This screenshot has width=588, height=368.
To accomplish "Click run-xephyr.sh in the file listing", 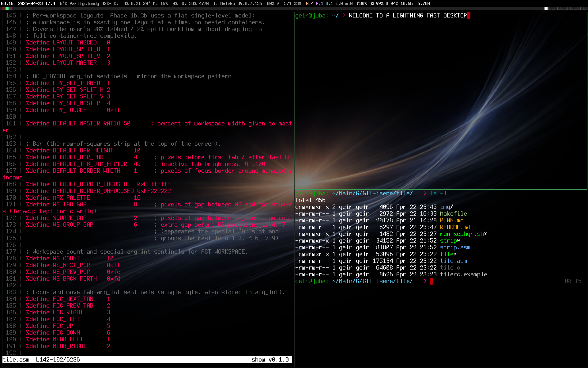I will click(x=462, y=234).
